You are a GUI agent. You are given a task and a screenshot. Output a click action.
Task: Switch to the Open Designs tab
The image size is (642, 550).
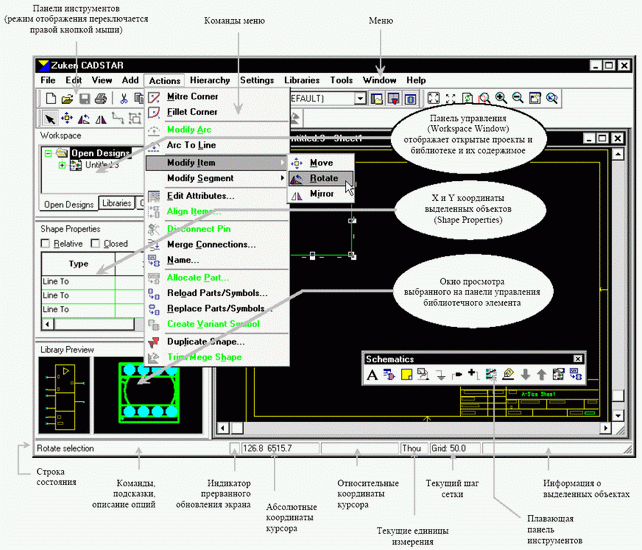coord(69,204)
